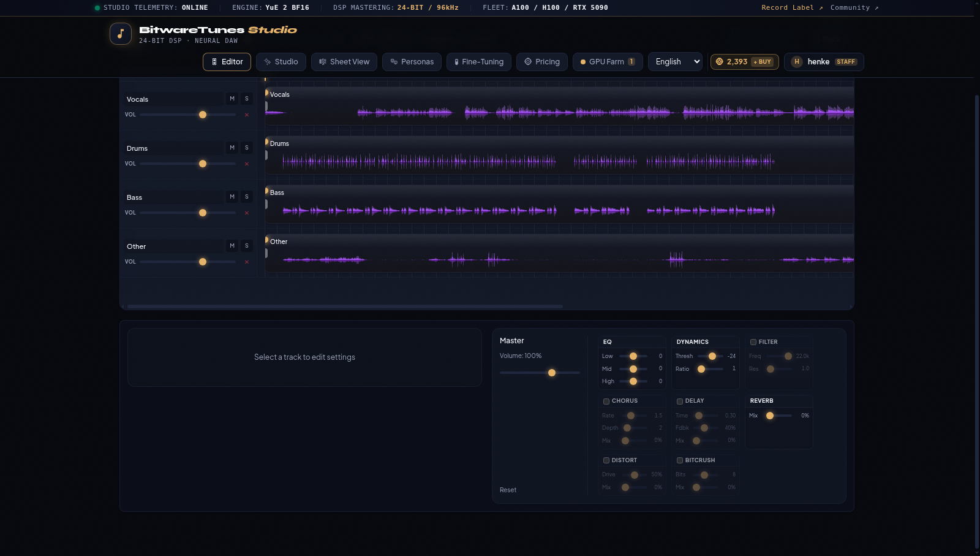Open the Fine-Tuning tab
Viewport: 980px width, 556px height.
point(479,61)
